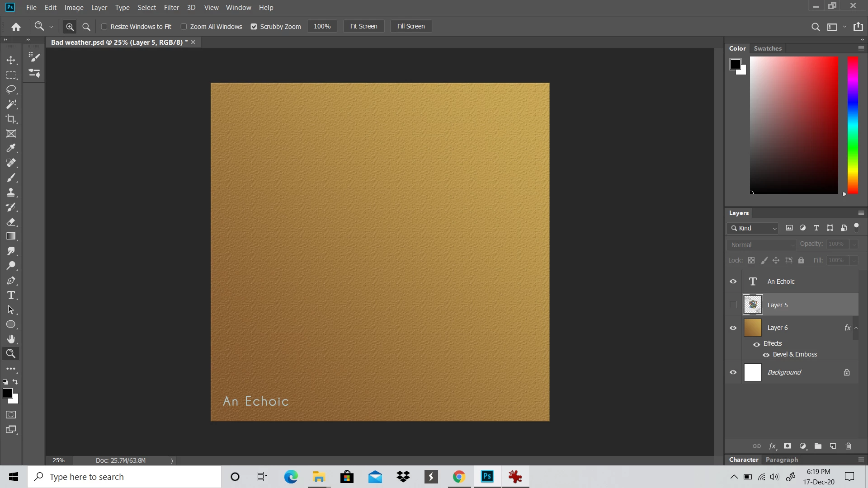
Task: Select the Lasso tool
Action: coord(11,89)
